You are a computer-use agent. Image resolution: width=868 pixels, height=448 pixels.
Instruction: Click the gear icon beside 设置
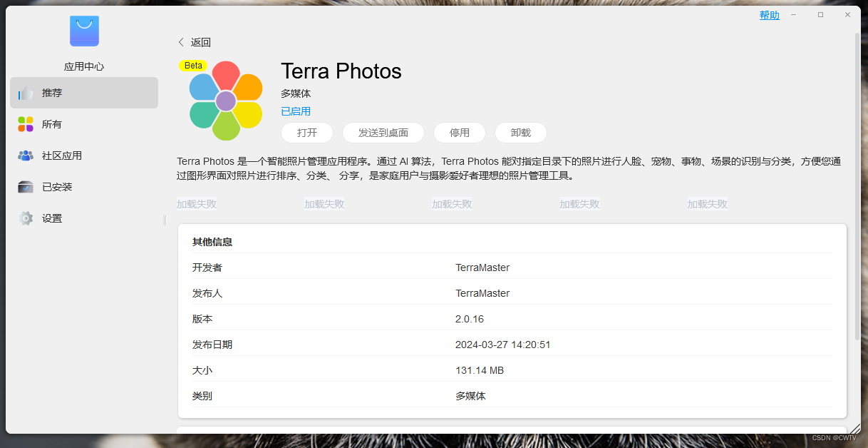tap(26, 218)
